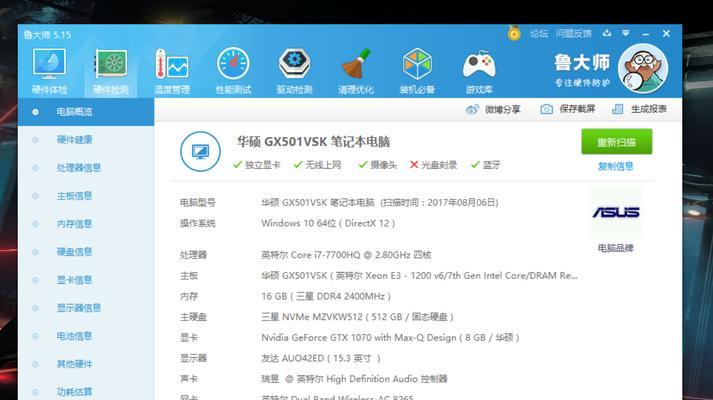Click the report icon for 生成报表

click(x=618, y=109)
